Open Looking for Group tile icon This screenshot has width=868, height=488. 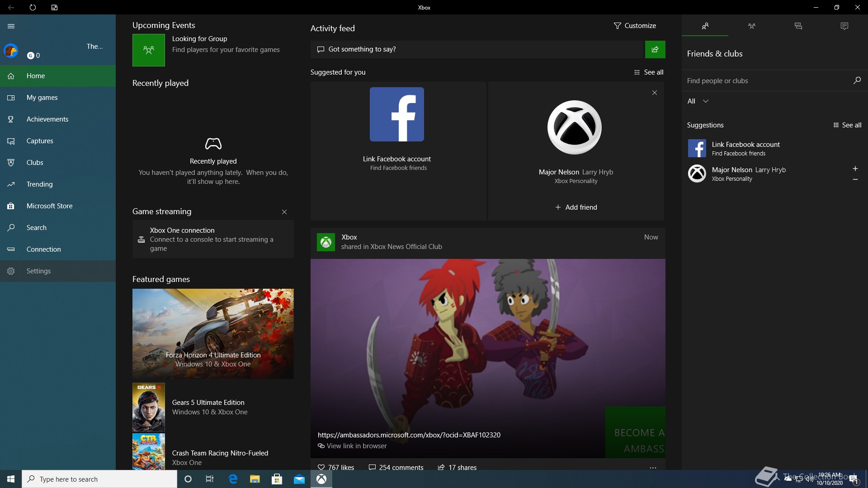(149, 50)
